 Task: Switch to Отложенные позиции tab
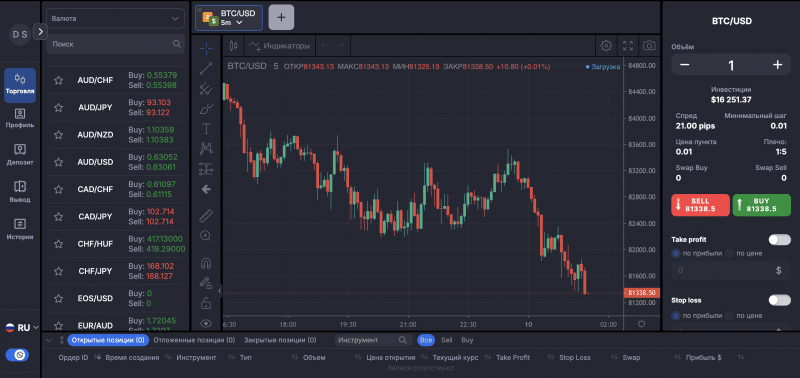(194, 340)
